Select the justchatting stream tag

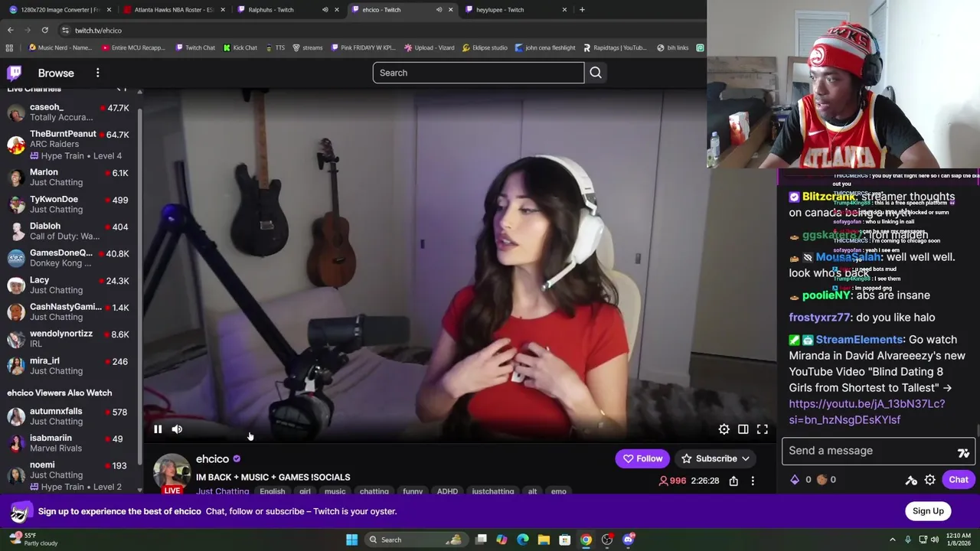click(493, 491)
